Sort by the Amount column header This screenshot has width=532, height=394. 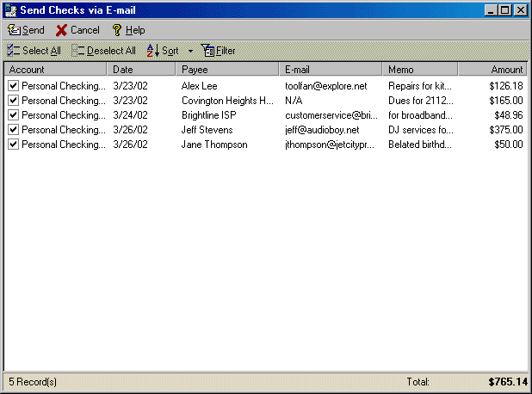coord(492,69)
